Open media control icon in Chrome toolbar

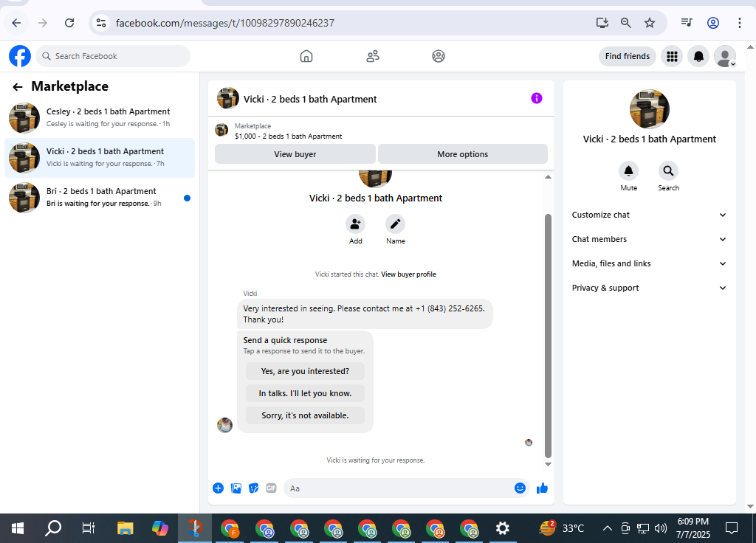(687, 23)
